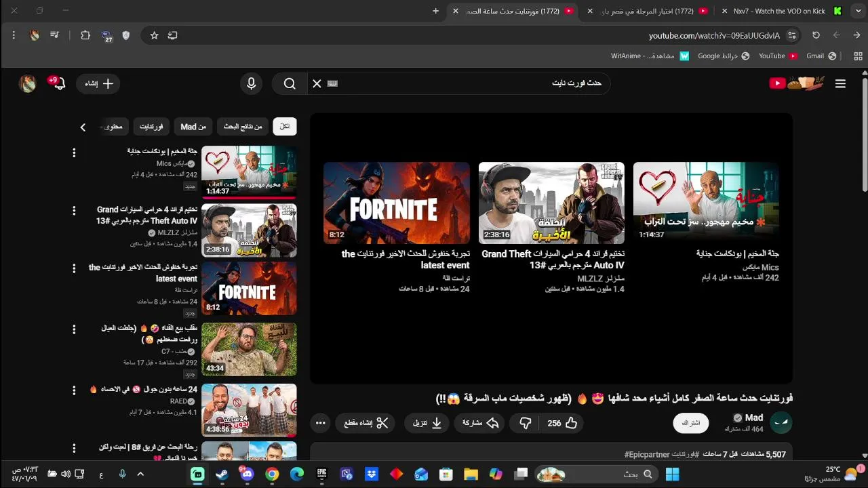Open the Mad channel name link

coord(753,418)
